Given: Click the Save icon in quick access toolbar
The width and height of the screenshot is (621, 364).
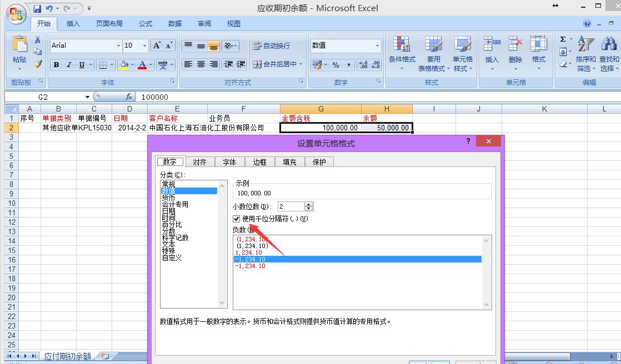Looking at the screenshot, I should (x=37, y=8).
